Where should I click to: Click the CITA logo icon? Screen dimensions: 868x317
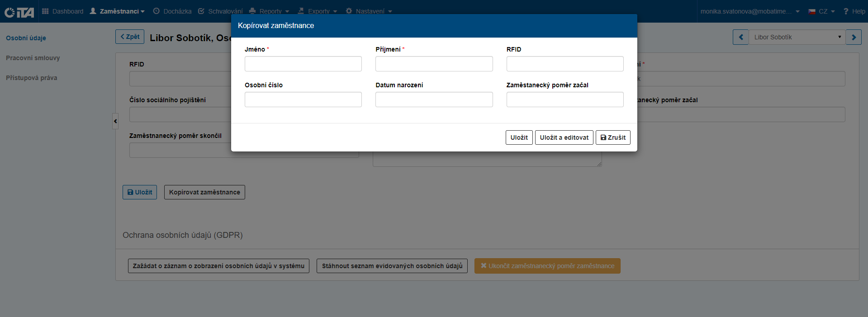19,12
